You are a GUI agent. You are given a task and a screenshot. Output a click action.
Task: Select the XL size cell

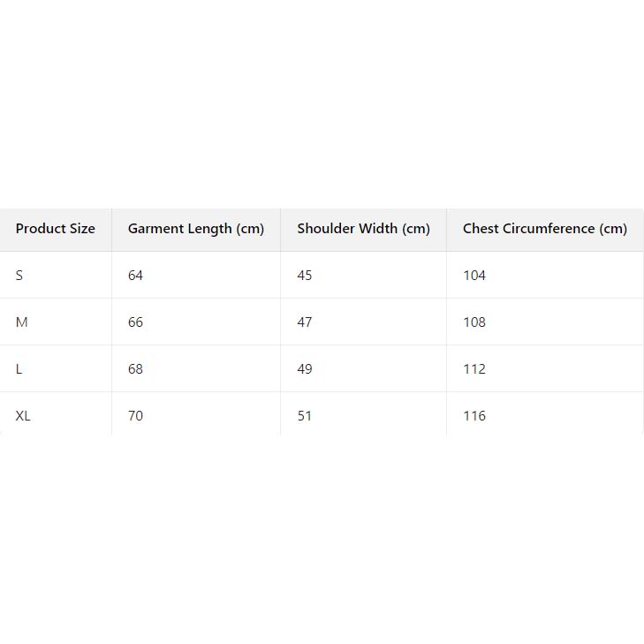pyautogui.click(x=23, y=416)
